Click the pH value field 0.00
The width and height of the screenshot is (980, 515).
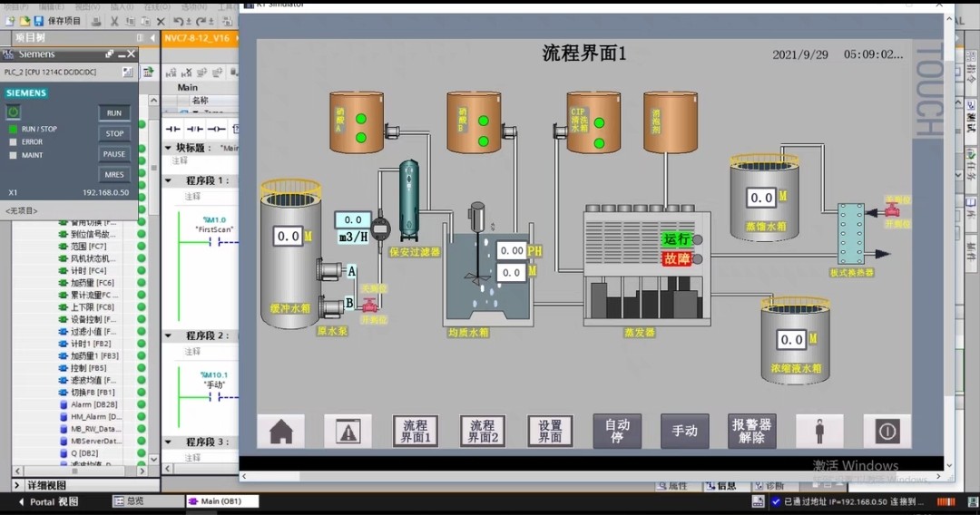511,251
